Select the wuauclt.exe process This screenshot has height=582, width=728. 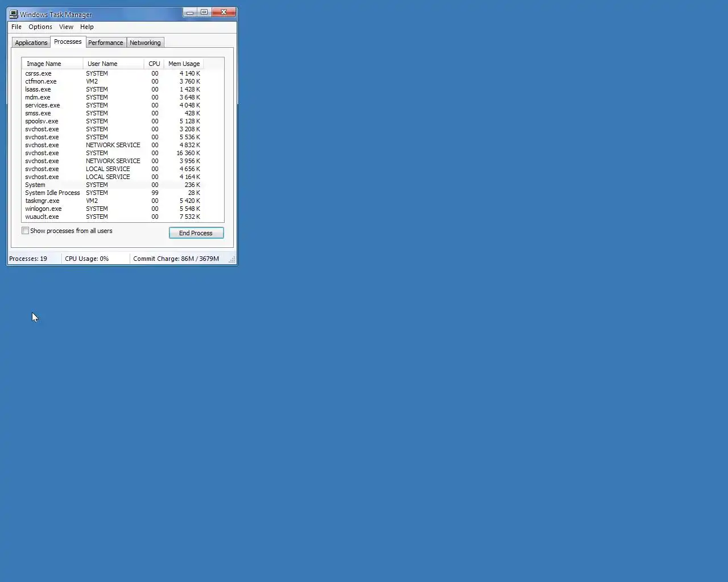(112, 217)
